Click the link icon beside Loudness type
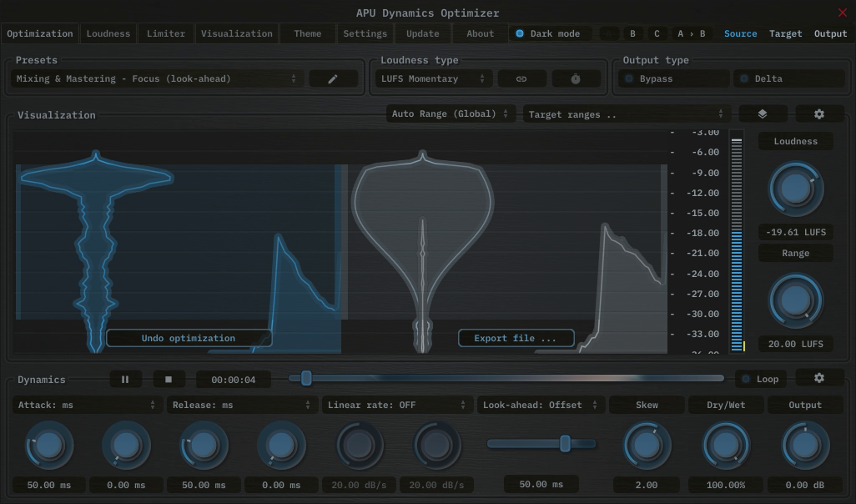 (521, 78)
